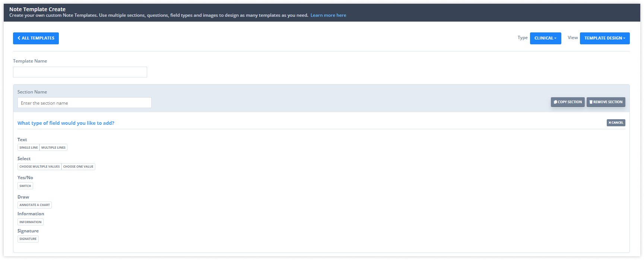Click the Draw category label
The image size is (644, 260).
coord(23,197)
